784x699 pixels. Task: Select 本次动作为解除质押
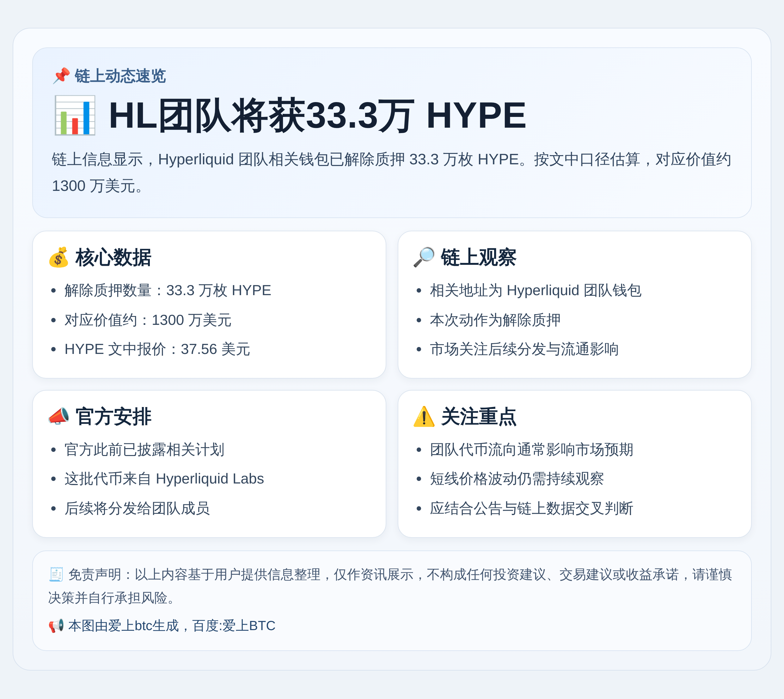(495, 320)
